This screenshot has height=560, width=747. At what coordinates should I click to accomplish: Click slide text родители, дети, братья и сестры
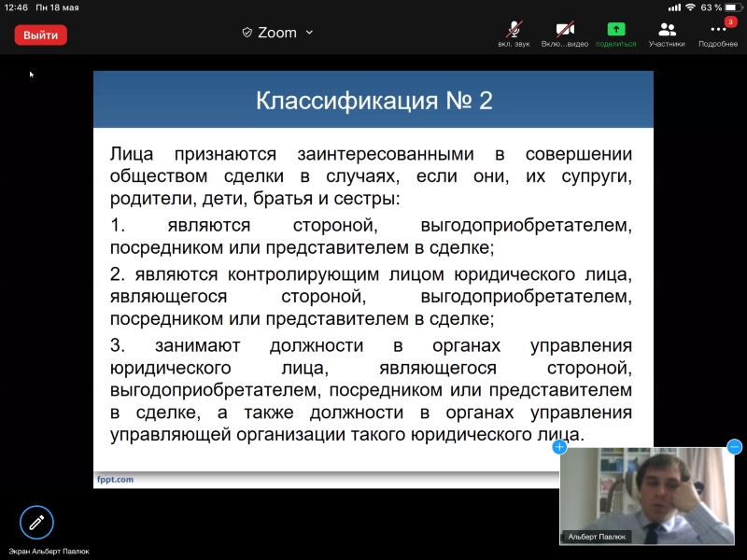(255, 198)
